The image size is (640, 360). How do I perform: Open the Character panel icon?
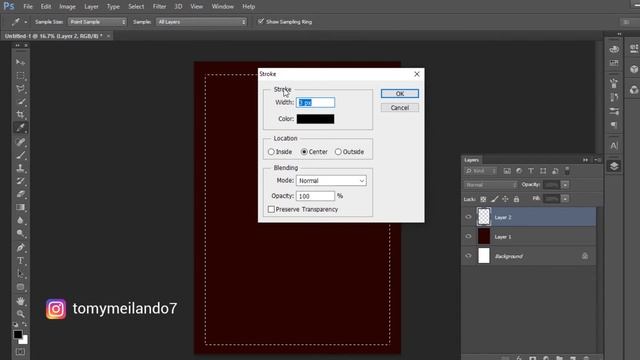pyautogui.click(x=614, y=145)
